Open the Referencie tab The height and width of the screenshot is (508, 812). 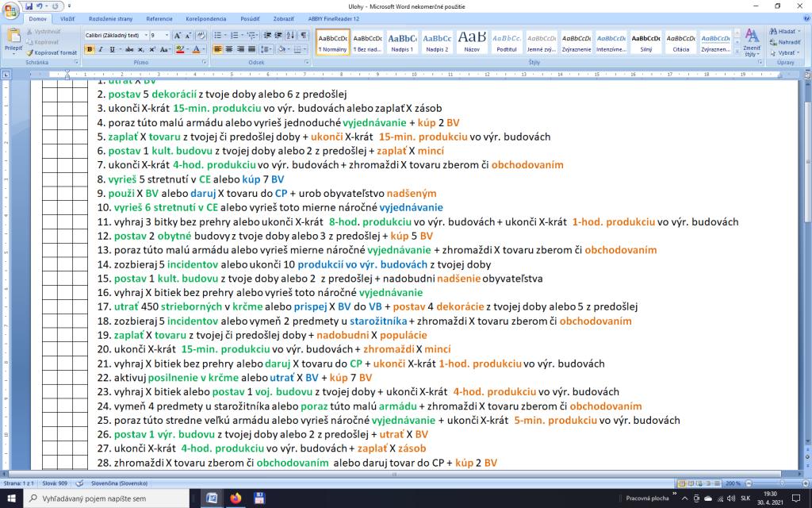[159, 19]
